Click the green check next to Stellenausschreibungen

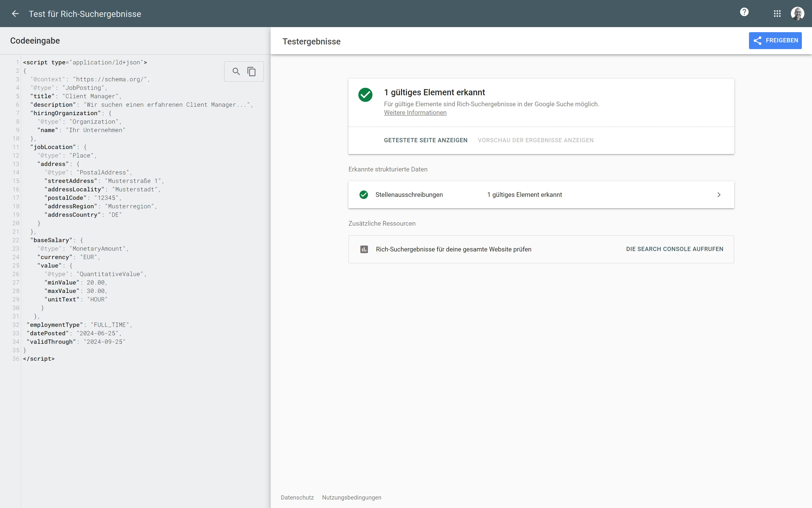(x=364, y=195)
